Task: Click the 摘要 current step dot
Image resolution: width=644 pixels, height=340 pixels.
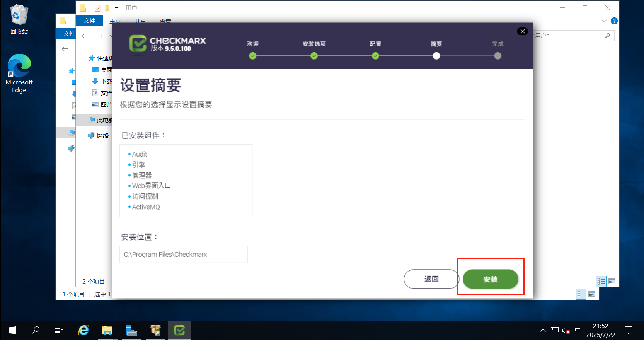Action: coord(436,56)
